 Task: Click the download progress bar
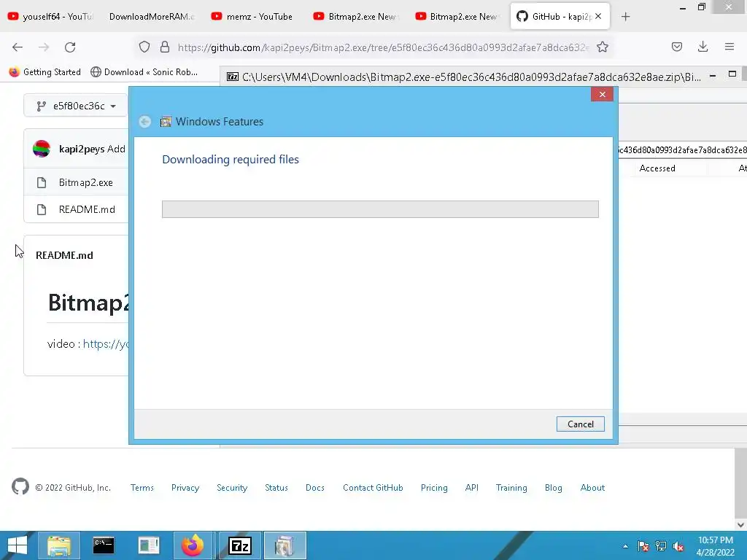coord(380,209)
